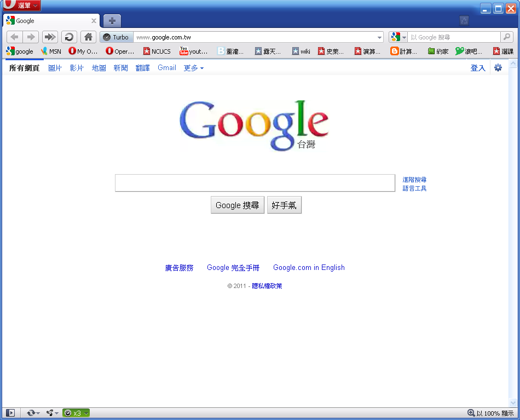
Task: Open the 演算 bookmark
Action: coord(367,51)
